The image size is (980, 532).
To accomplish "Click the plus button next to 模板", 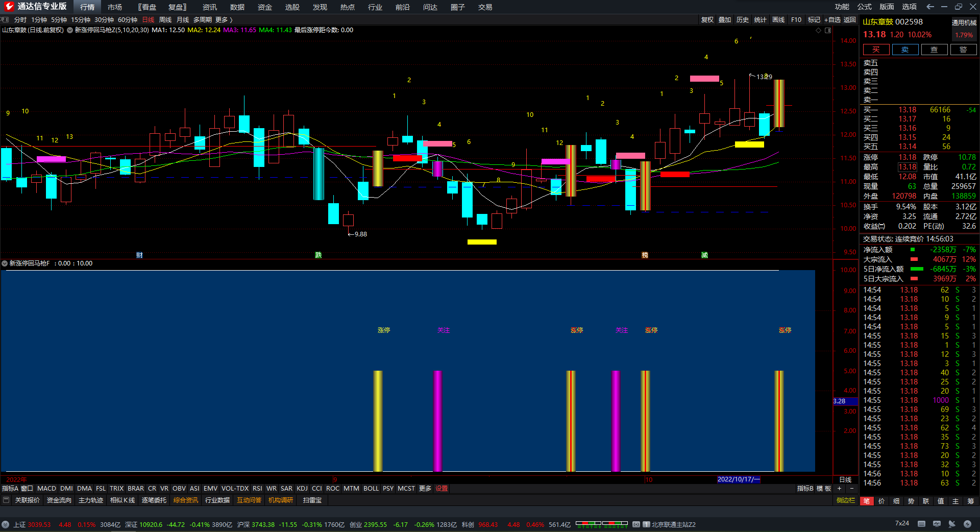I will [x=839, y=489].
